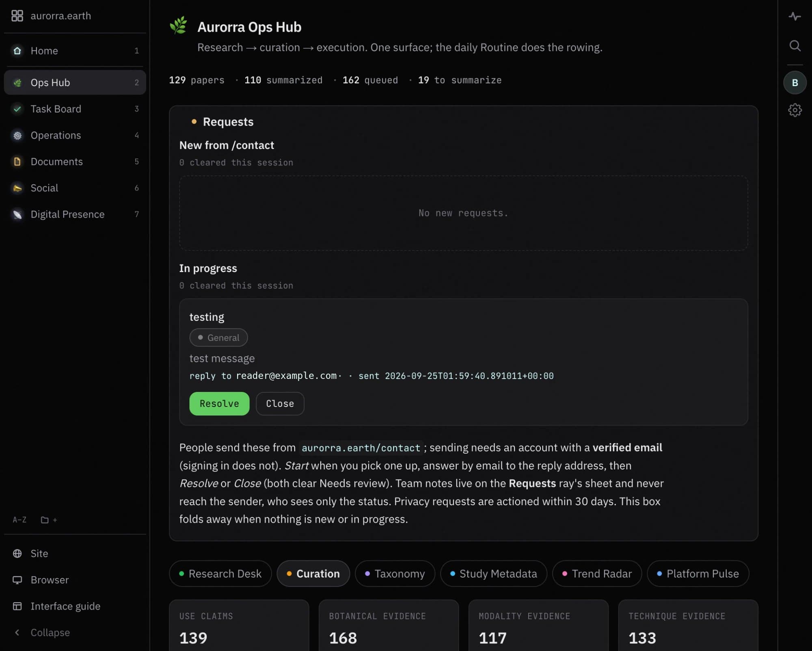Open settings via the gear icon
Viewport: 812px width, 651px height.
point(795,110)
